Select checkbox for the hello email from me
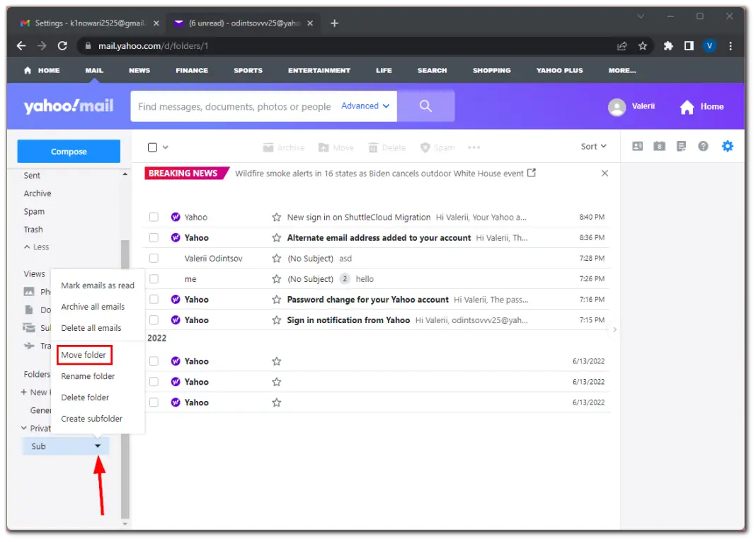The image size is (756, 542). 154,279
